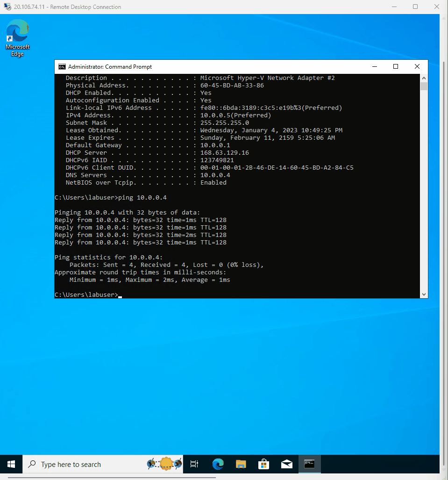Screen dimensions: 448x480
Task: Click the 'Ping statistics for 10.0.0.4' line
Action: pyautogui.click(x=109, y=258)
